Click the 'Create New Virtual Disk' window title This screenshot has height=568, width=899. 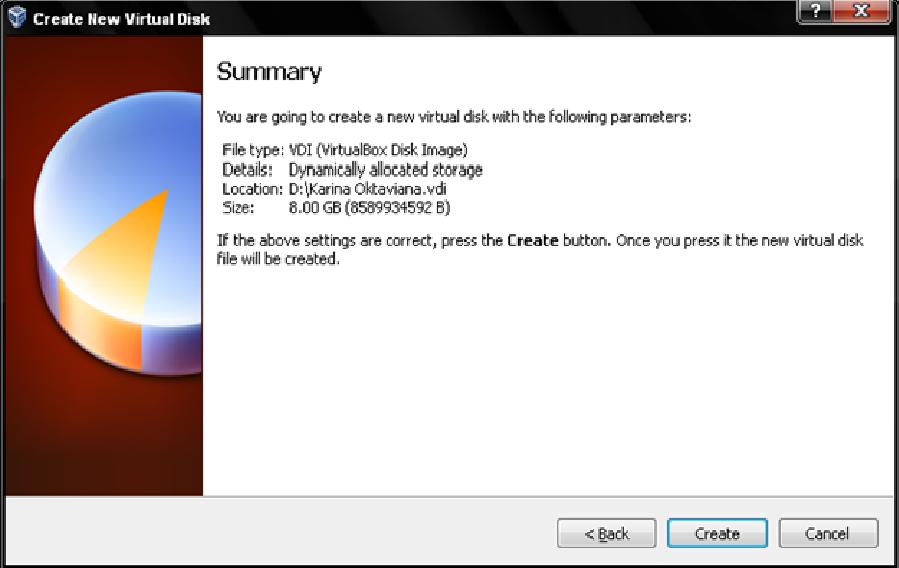122,19
